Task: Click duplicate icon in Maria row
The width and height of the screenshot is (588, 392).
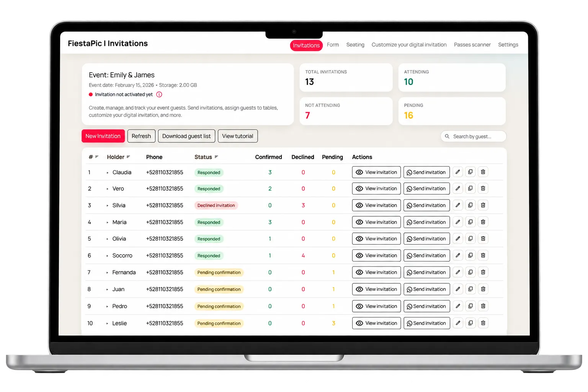Action: click(470, 222)
